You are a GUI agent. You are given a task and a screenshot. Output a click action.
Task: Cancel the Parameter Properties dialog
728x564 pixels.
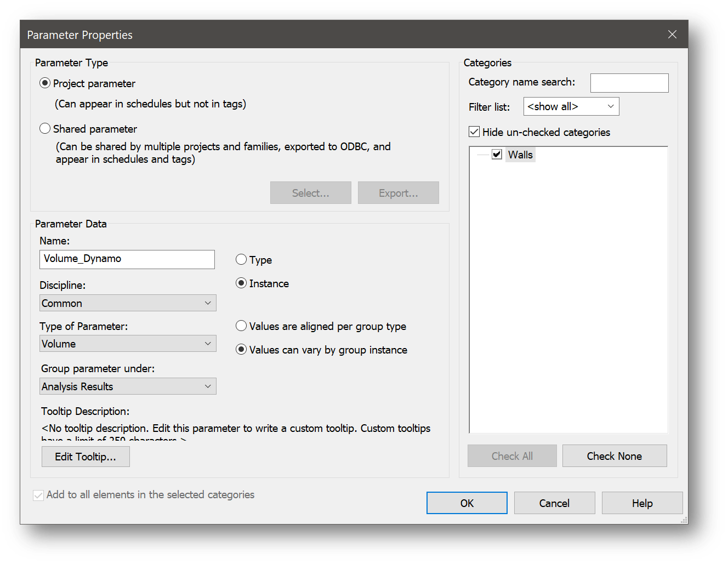[555, 503]
